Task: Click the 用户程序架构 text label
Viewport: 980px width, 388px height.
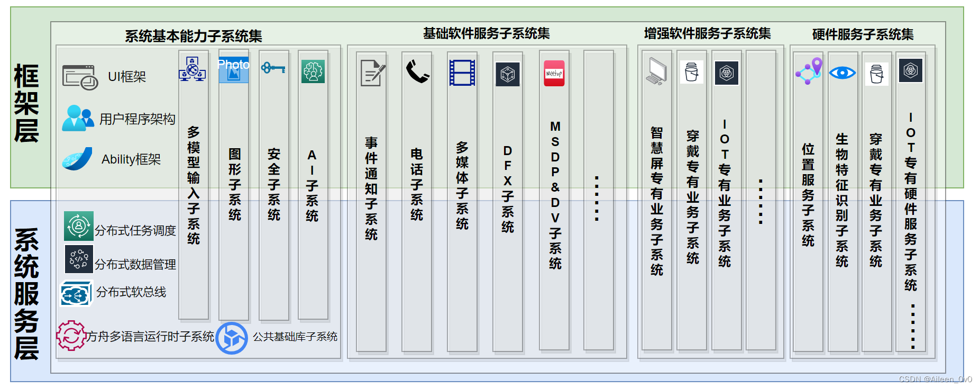Action: (138, 119)
